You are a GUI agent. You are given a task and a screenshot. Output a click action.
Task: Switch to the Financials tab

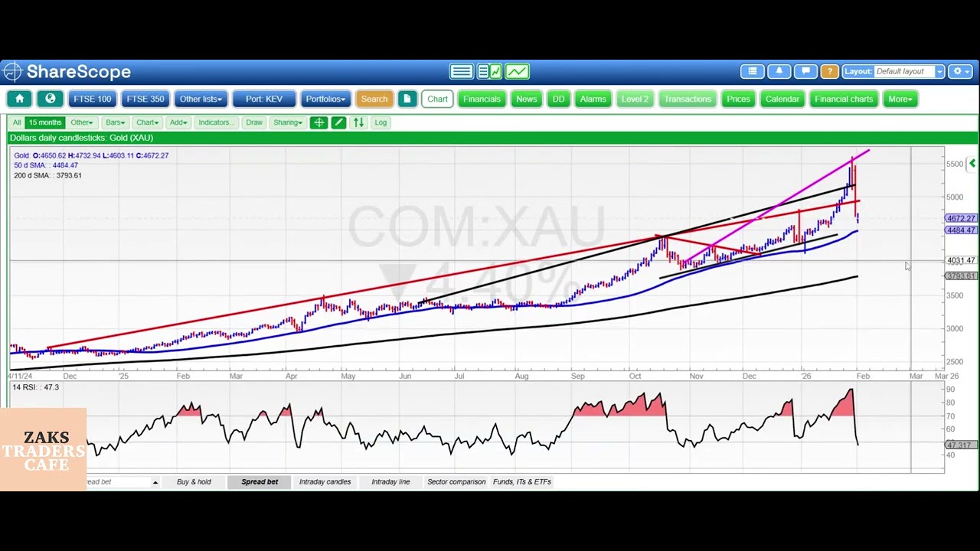(482, 99)
